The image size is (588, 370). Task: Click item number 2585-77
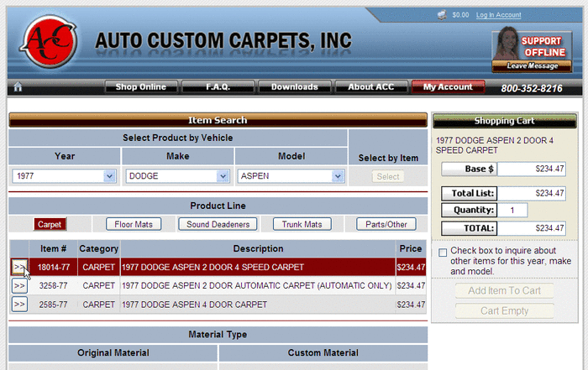[x=53, y=305]
